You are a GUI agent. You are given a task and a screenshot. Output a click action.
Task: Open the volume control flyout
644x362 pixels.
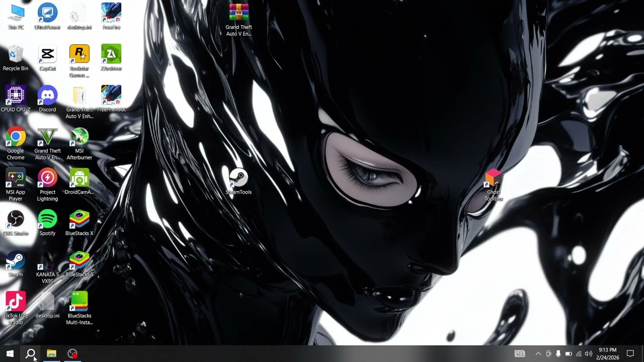click(x=588, y=353)
